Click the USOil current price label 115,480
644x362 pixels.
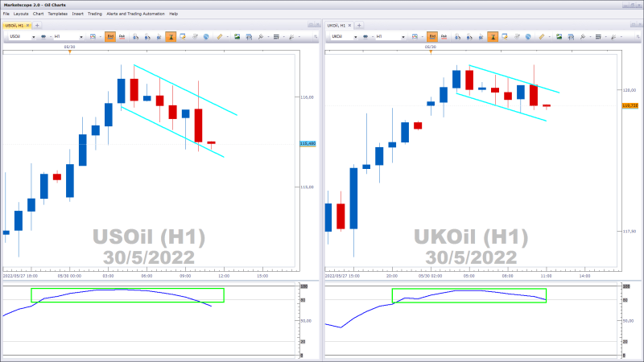point(306,144)
